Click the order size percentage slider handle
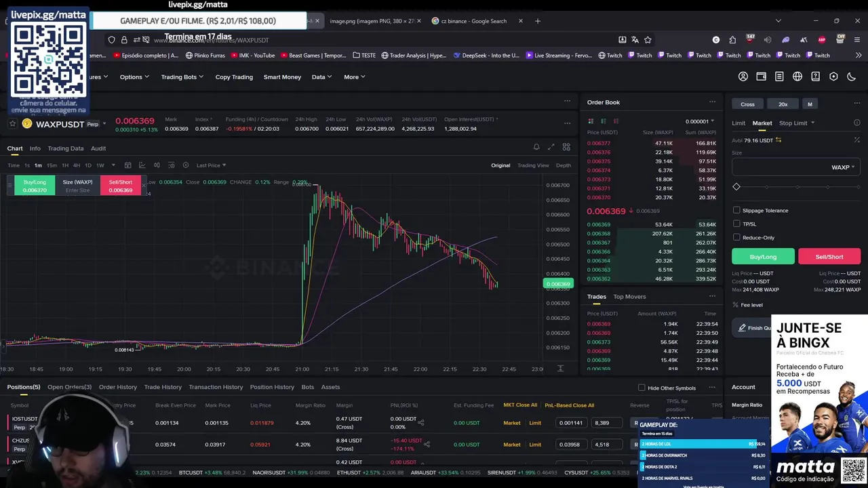868x488 pixels. coord(736,186)
